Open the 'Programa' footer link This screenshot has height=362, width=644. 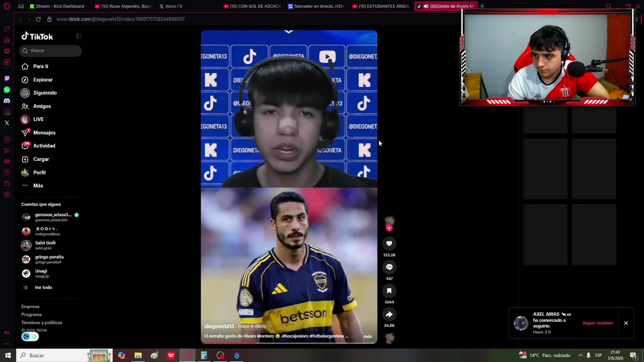[31, 315]
